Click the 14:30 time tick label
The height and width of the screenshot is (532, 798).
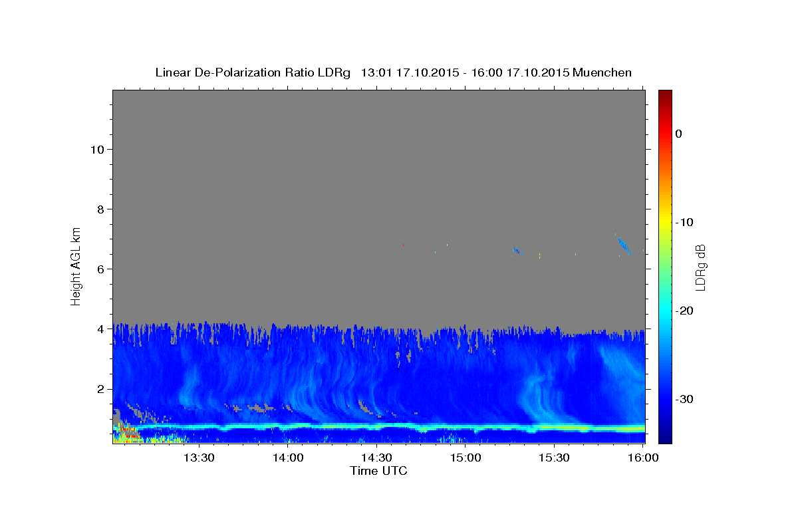pos(376,458)
